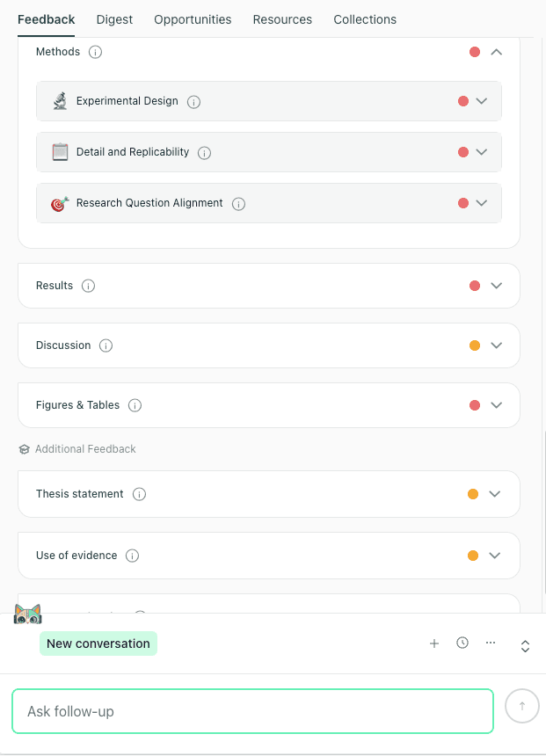Show the info tooltip for Figures & Tables

click(x=135, y=405)
